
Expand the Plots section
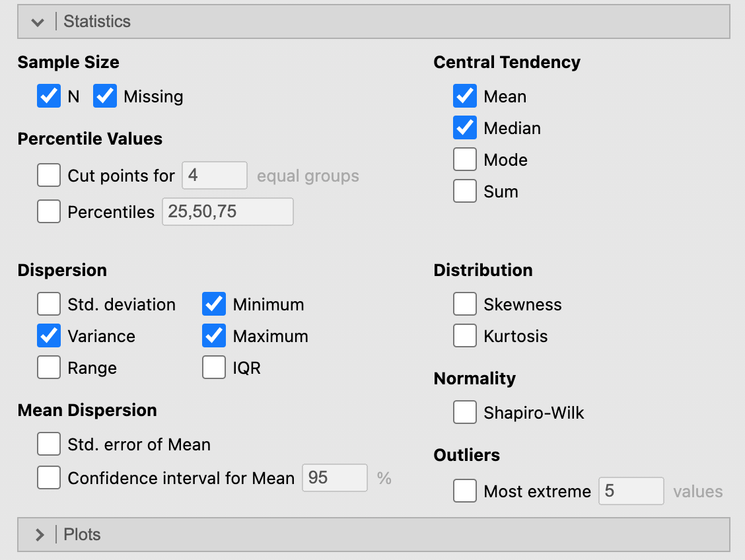click(x=38, y=534)
